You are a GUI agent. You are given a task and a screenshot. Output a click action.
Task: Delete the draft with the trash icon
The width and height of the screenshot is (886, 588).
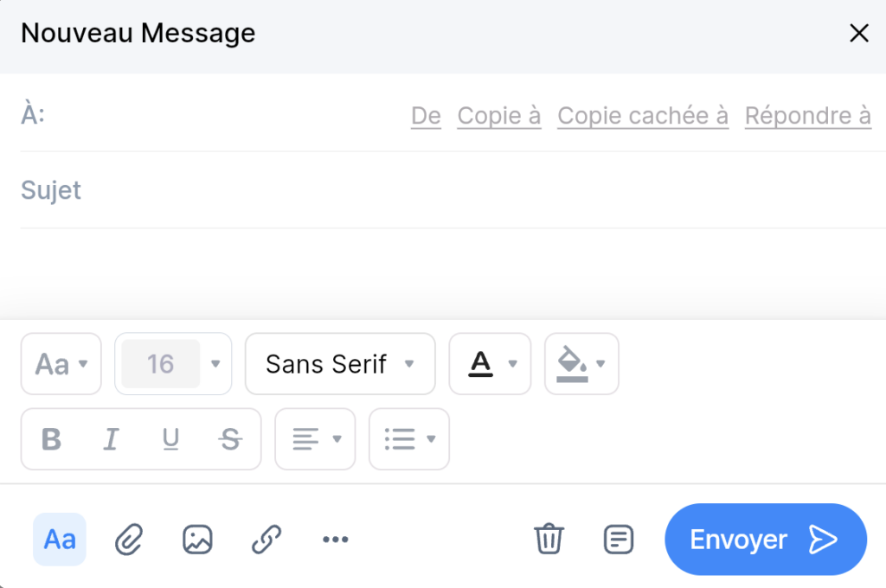point(549,539)
